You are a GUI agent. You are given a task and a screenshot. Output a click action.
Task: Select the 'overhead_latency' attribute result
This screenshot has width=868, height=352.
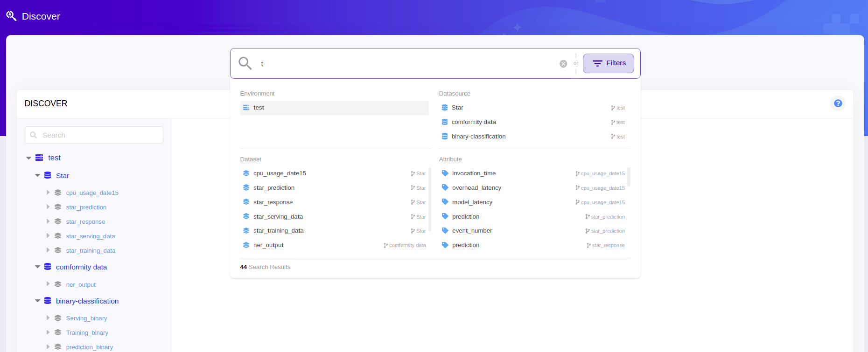click(x=533, y=188)
